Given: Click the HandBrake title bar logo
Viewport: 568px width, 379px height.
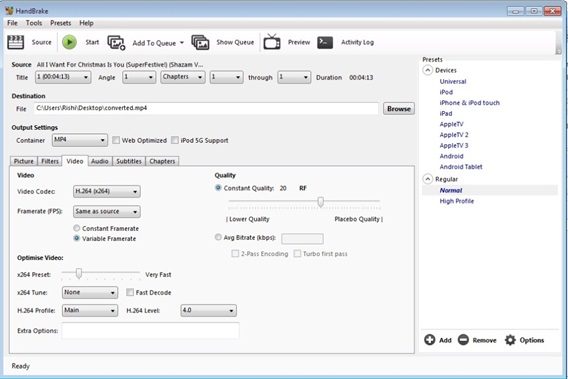Looking at the screenshot, I should [9, 11].
